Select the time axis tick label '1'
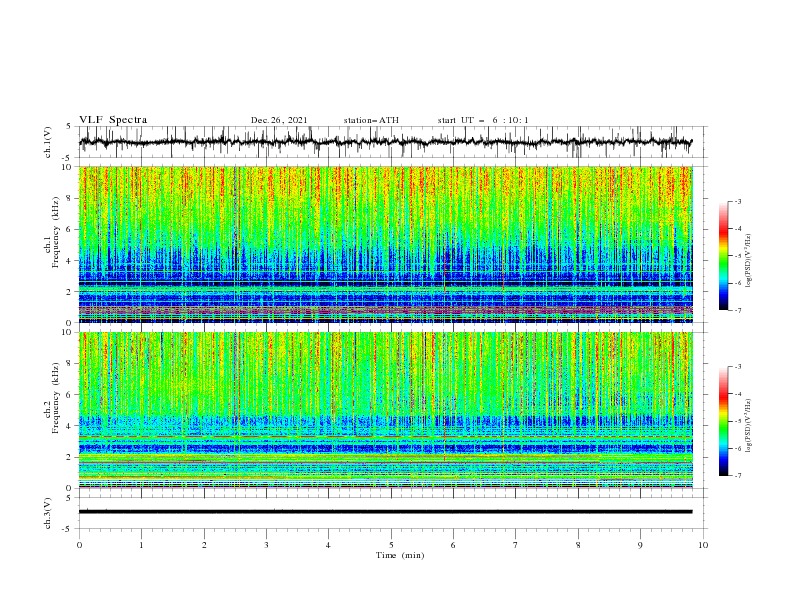Image resolution: width=792 pixels, height=612 pixels. point(141,545)
